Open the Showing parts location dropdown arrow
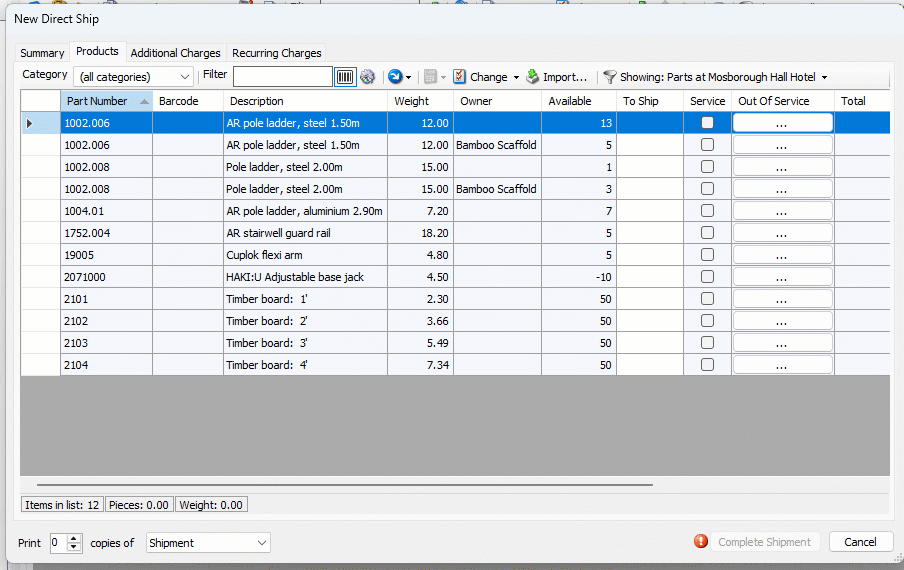Viewport: 904px width, 570px height. pos(824,78)
